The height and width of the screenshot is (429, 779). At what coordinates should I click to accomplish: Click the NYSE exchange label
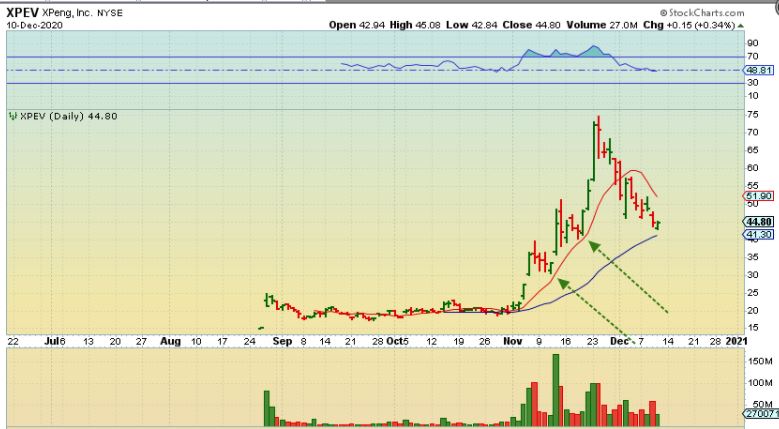(x=109, y=13)
